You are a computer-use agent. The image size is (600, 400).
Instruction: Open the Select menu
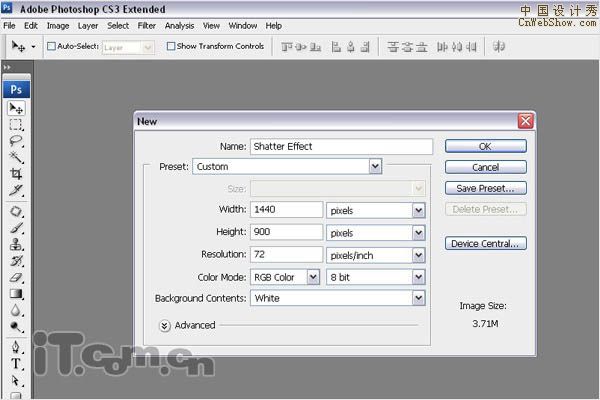pos(118,26)
